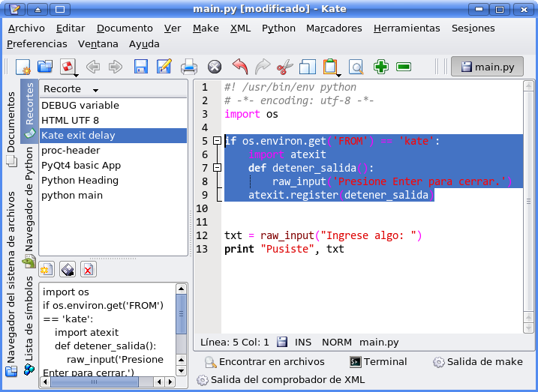
Task: Click the Kate exit delay snippet
Action: pos(113,136)
